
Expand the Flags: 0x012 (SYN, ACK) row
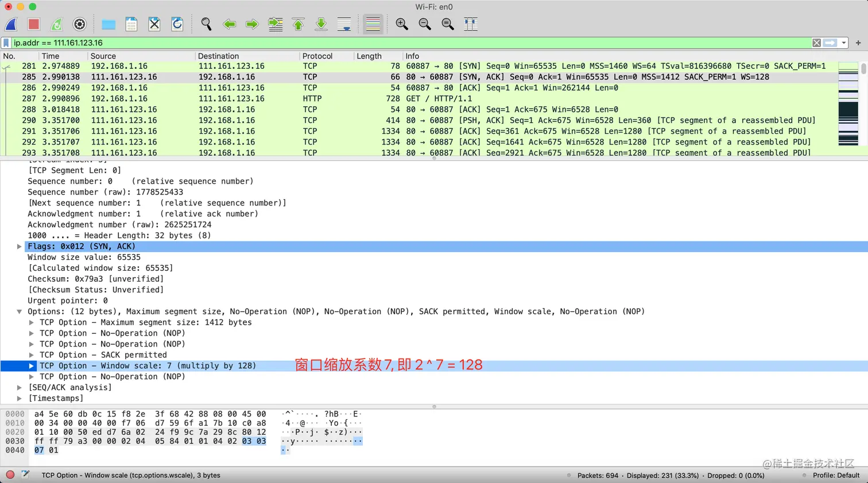[19, 247]
